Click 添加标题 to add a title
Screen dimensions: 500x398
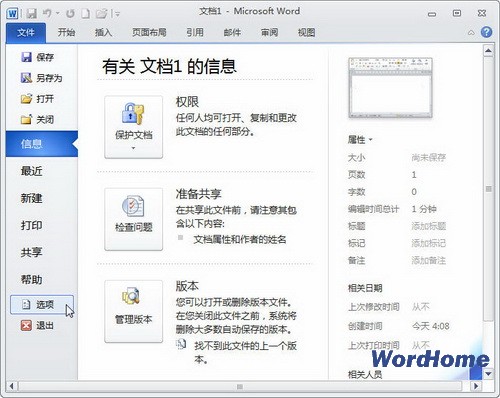click(x=428, y=226)
